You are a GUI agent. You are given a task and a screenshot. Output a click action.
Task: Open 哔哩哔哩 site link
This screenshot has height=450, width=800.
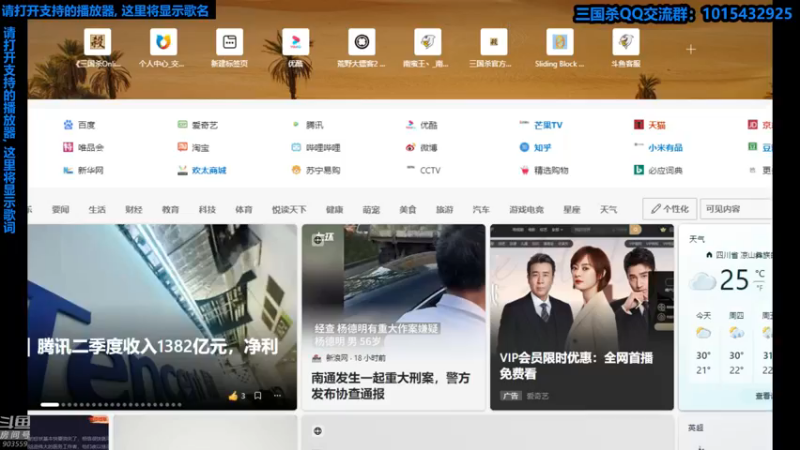(x=316, y=147)
